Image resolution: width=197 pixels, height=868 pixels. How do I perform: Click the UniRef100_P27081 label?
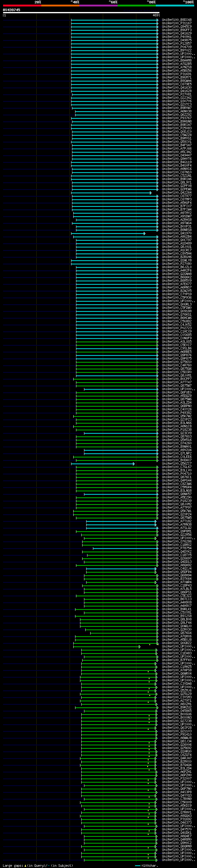[177, 94]
